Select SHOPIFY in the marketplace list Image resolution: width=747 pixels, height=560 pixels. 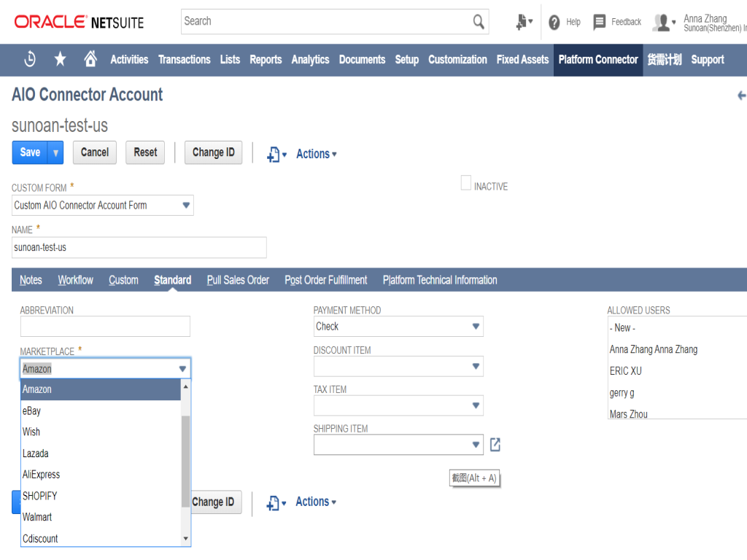[x=101, y=496]
